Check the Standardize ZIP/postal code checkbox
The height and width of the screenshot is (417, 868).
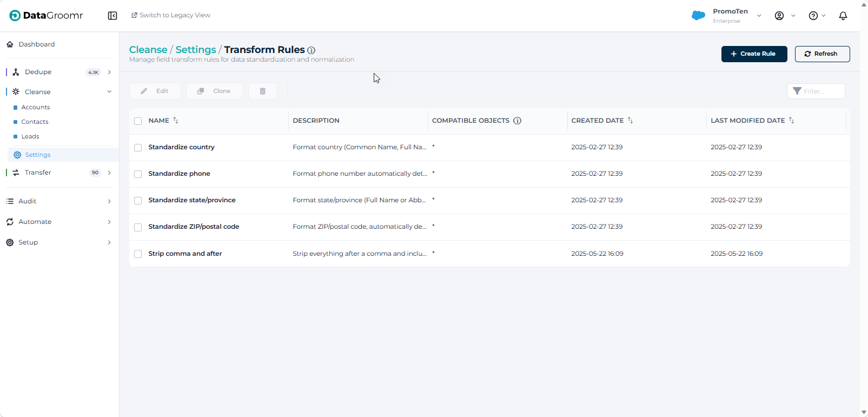click(138, 227)
